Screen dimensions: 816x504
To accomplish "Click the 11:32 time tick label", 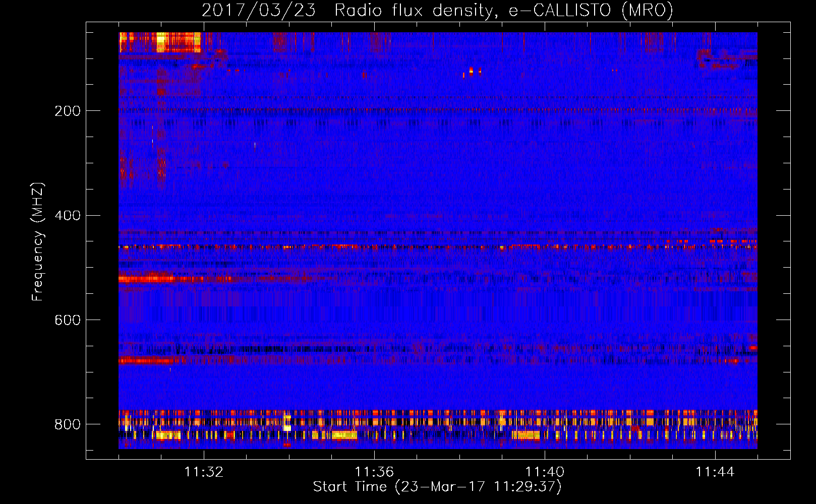I will [204, 472].
